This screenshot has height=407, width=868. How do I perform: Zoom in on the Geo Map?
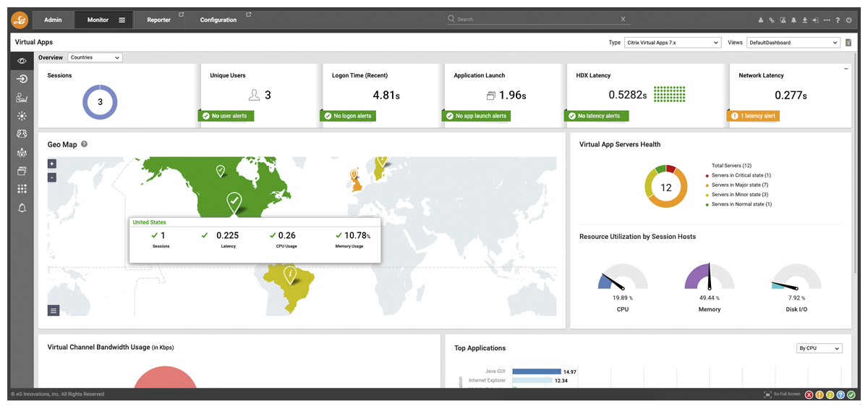(52, 164)
